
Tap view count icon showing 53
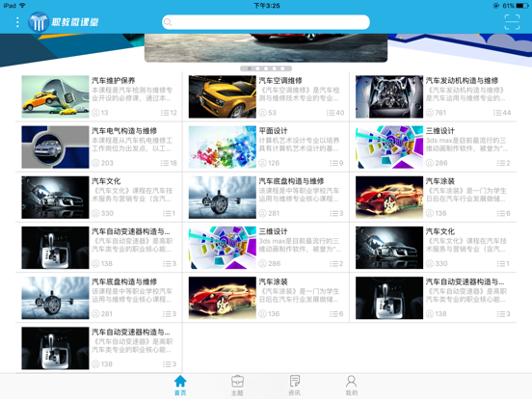click(262, 113)
